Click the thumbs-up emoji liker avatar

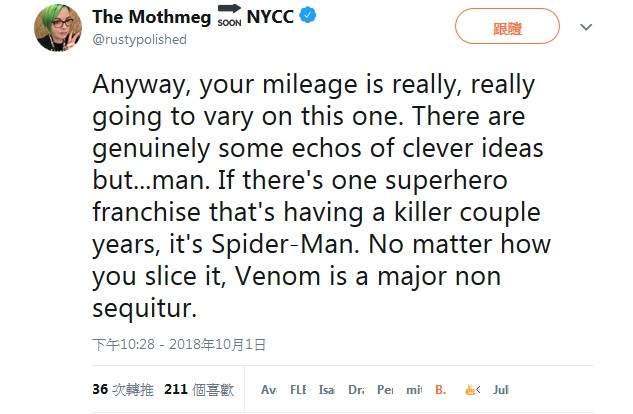tap(471, 389)
